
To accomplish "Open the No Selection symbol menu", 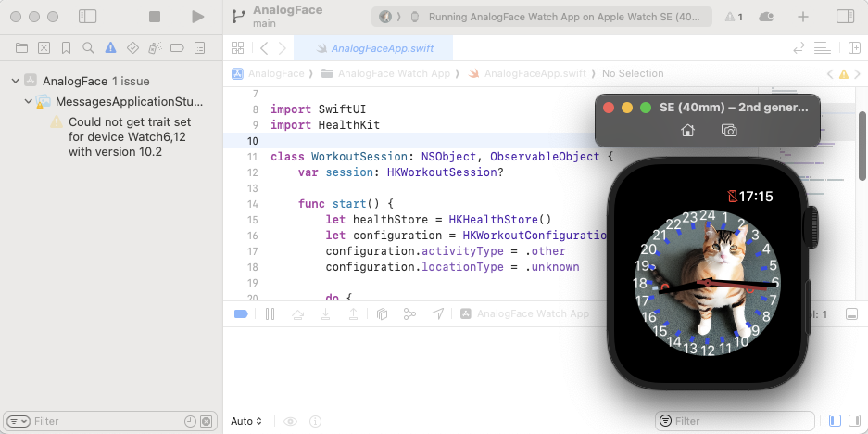I will pyautogui.click(x=633, y=73).
